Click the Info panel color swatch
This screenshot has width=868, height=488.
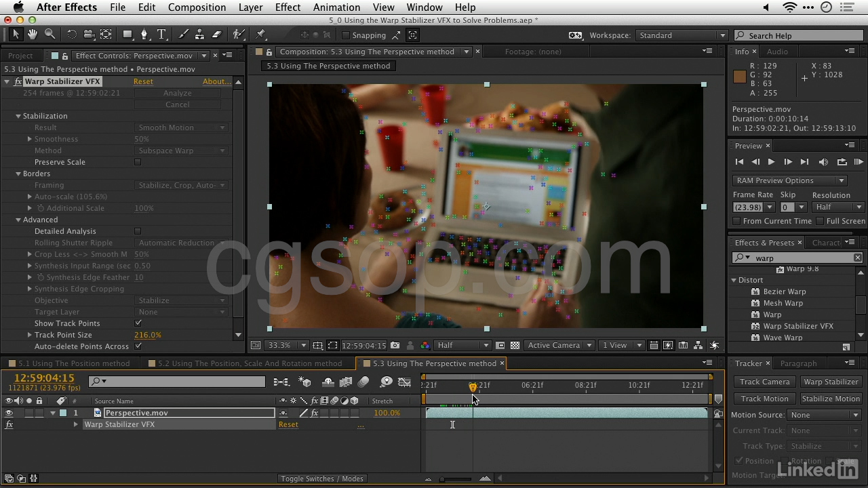(x=740, y=77)
